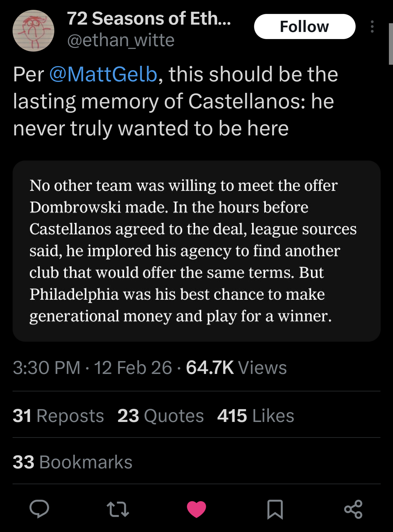Image resolution: width=393 pixels, height=532 pixels.
Task: Open the reply comment icon
Action: click(x=39, y=509)
